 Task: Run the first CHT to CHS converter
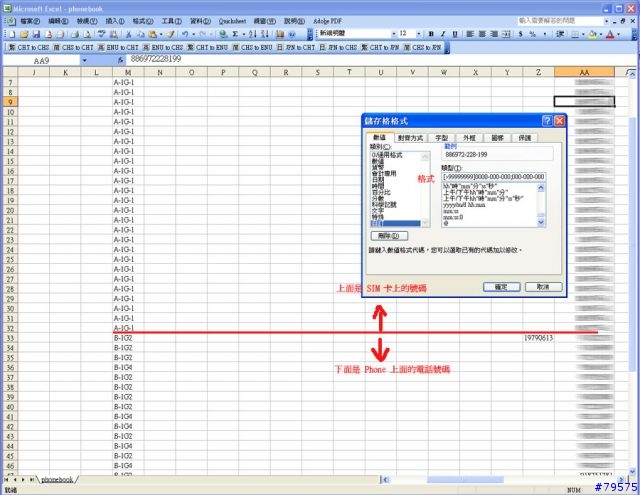pos(28,46)
